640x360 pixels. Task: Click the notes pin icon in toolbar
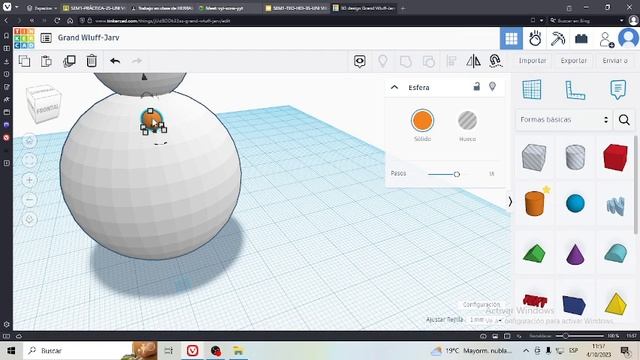(382, 61)
